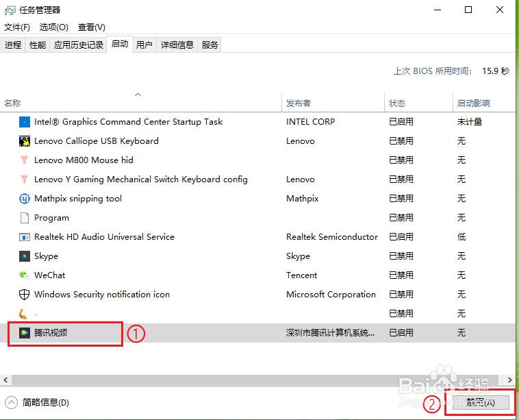519x420 pixels.
Task: Click the Lenovo Y Gaming Keyboard config icon
Action: [x=24, y=180]
